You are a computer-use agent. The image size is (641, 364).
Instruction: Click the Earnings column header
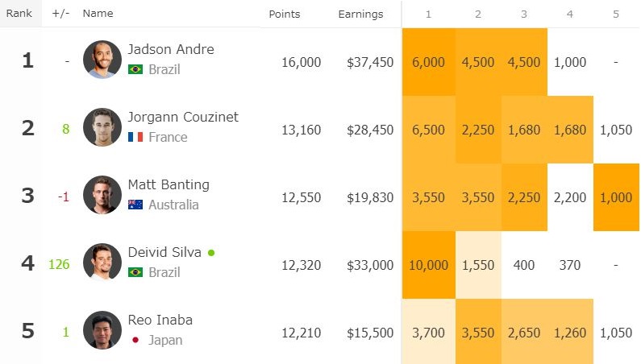tap(360, 14)
